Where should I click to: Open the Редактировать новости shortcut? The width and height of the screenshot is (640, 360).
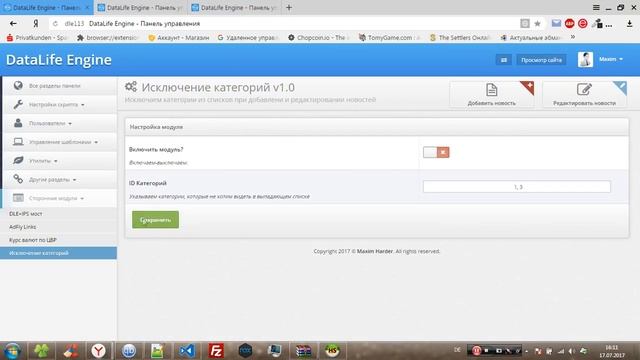584,94
